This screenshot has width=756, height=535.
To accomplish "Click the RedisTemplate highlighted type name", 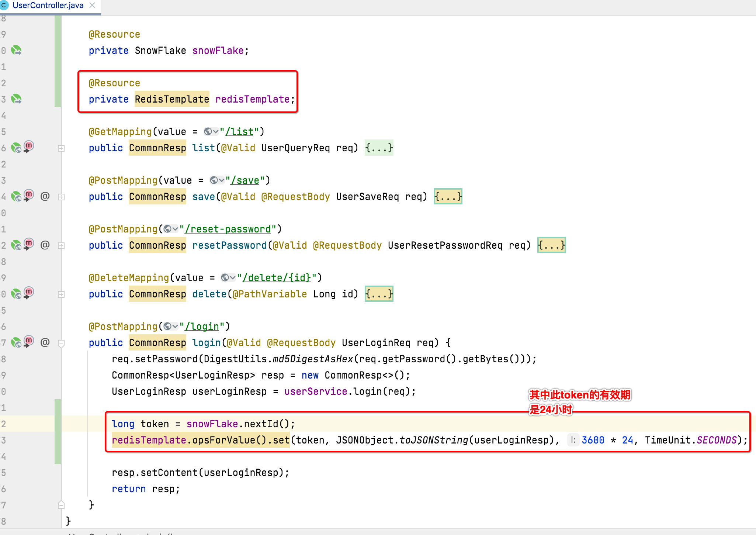I will click(172, 99).
